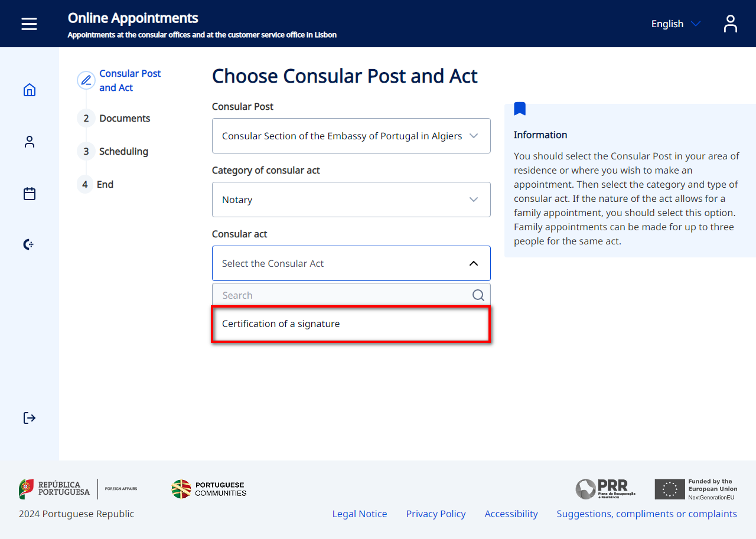Open the English language dropdown
Image resolution: width=756 pixels, height=539 pixels.
(675, 24)
